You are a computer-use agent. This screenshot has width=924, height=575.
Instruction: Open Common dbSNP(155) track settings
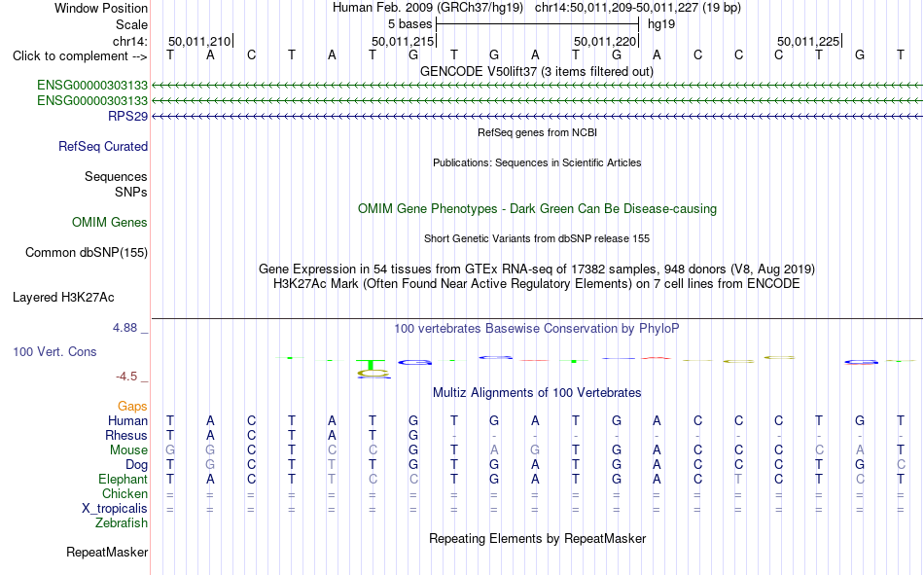[87, 252]
